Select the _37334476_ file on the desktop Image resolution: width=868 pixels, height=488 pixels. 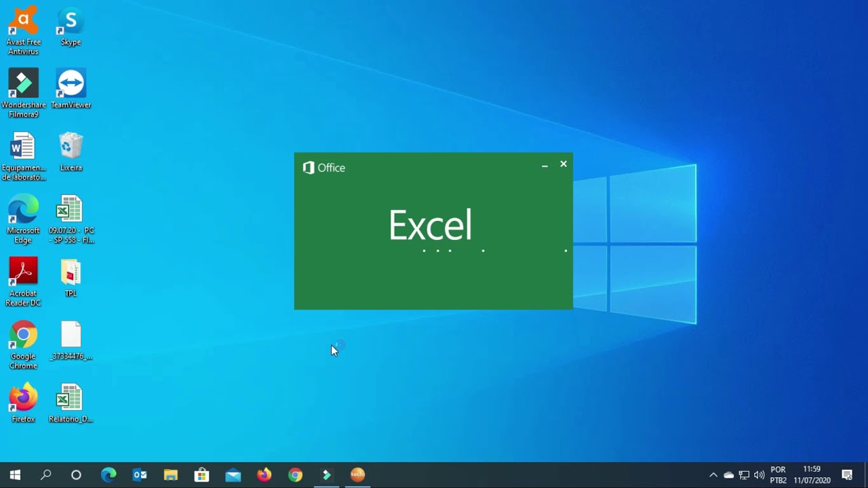pos(71,341)
